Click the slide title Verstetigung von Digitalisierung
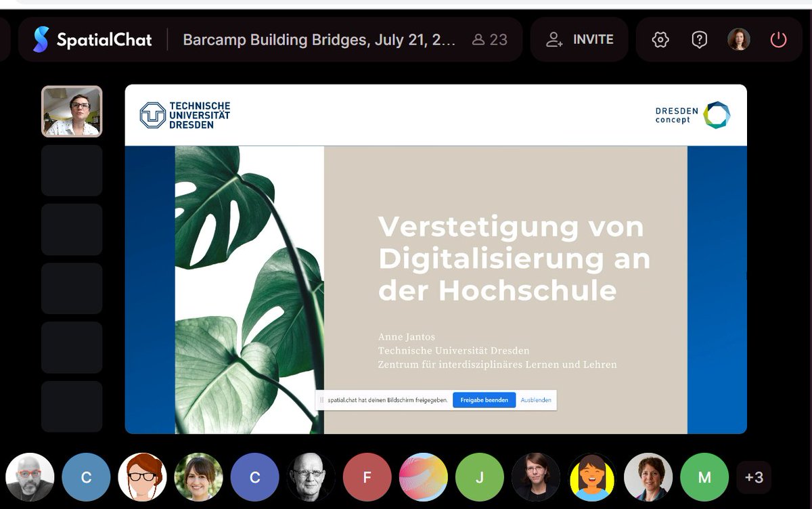812x509 pixels. tap(514, 258)
